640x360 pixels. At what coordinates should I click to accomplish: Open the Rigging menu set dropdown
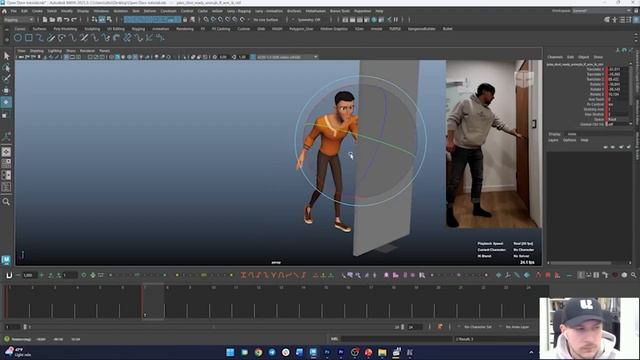coord(18,20)
